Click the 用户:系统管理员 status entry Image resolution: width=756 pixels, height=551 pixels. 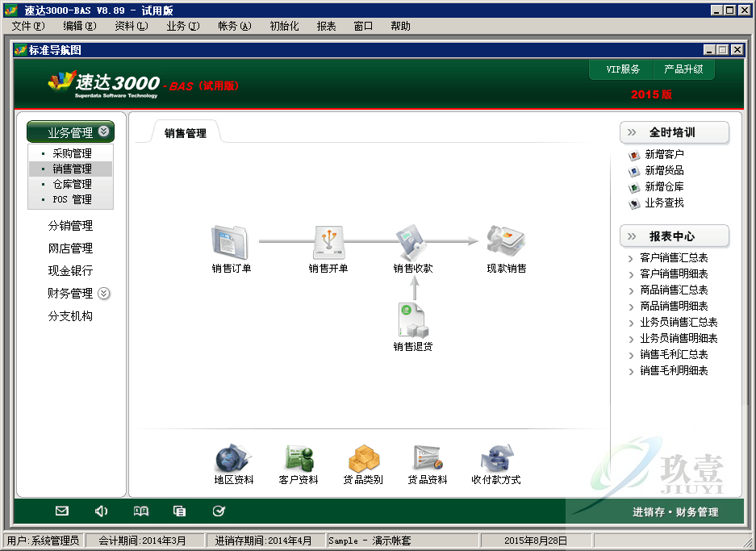point(43,541)
